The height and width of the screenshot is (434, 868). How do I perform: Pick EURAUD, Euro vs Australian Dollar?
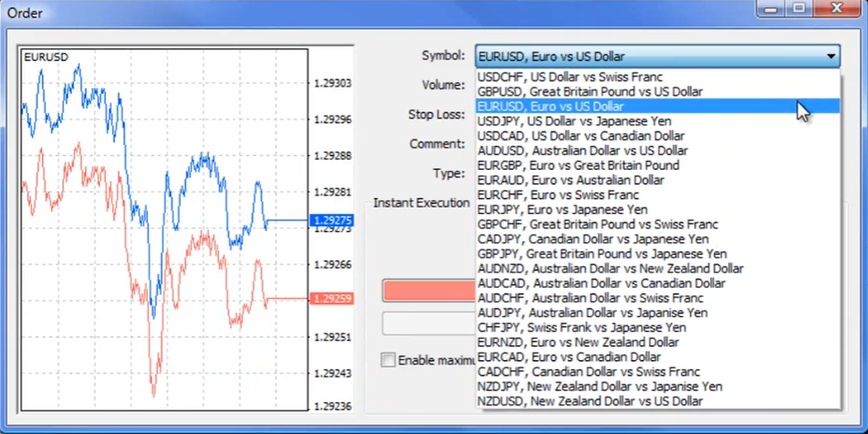(658, 180)
